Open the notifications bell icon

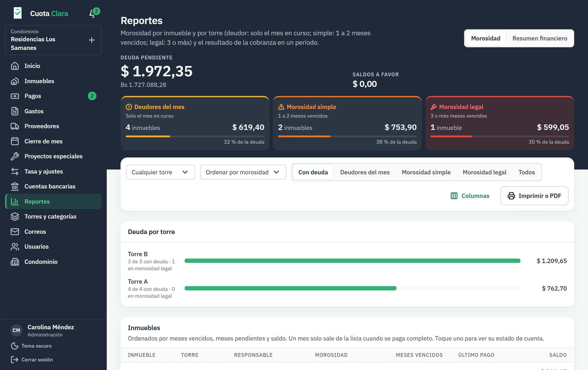[x=93, y=13]
